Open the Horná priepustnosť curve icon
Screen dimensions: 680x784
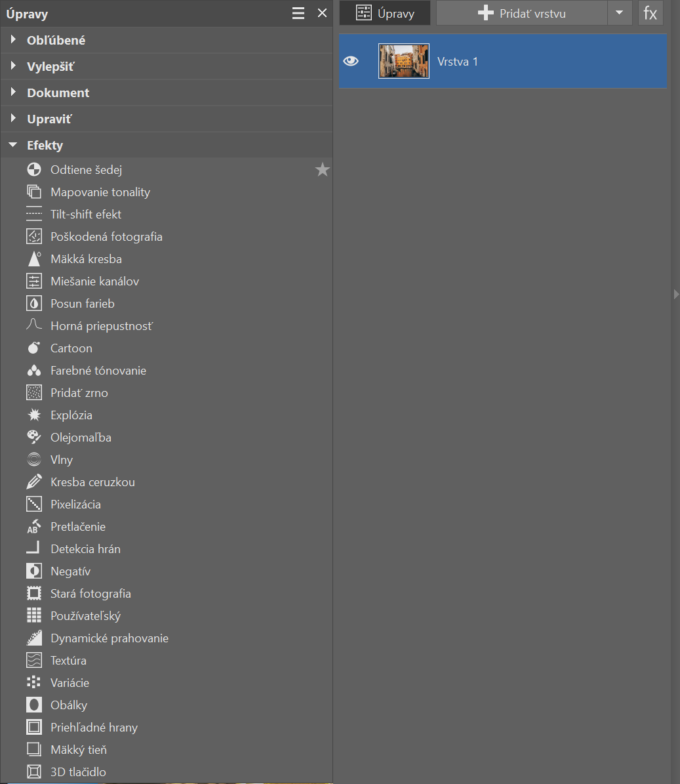click(x=34, y=325)
